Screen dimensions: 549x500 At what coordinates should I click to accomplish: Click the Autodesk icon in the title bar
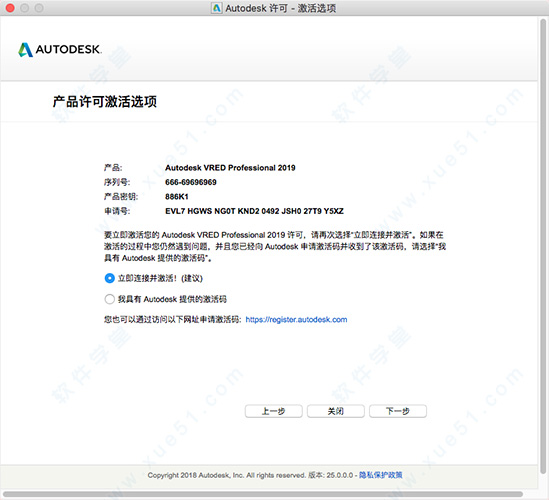(217, 8)
